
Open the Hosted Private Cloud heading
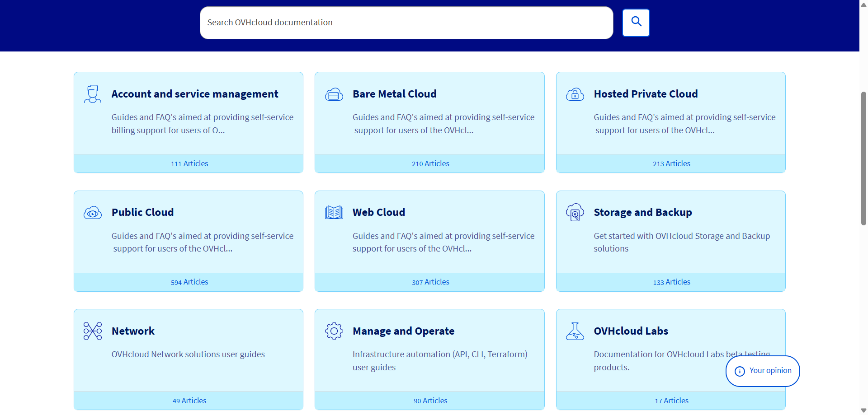coord(646,94)
